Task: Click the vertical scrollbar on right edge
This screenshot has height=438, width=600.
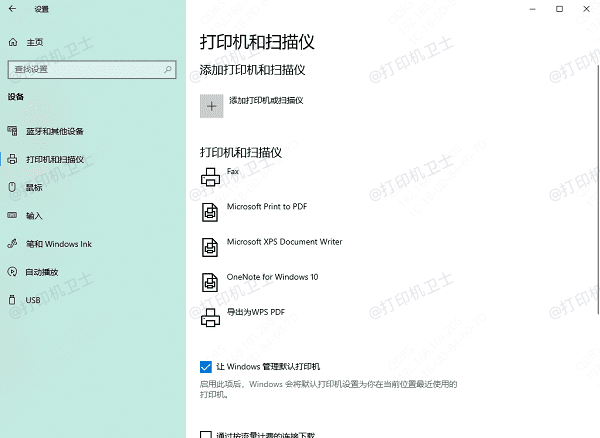Action: click(598, 189)
